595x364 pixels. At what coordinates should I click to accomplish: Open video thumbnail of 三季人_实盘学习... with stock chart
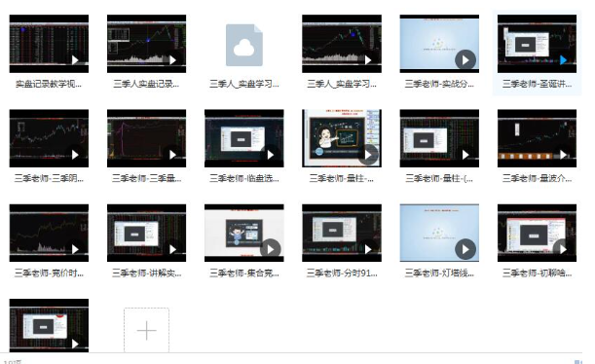pos(342,44)
